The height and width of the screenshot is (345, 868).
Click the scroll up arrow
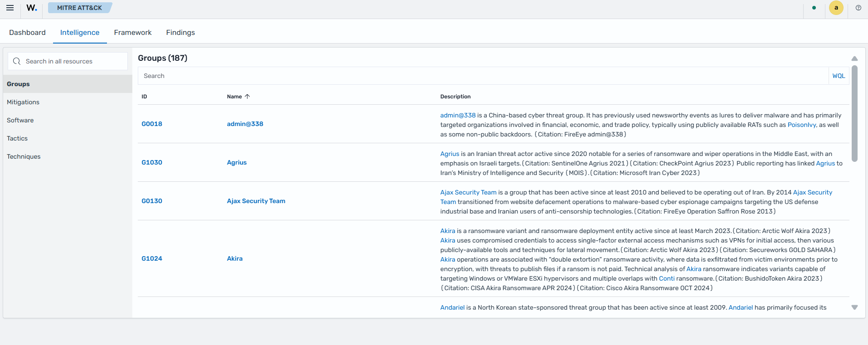click(x=854, y=58)
